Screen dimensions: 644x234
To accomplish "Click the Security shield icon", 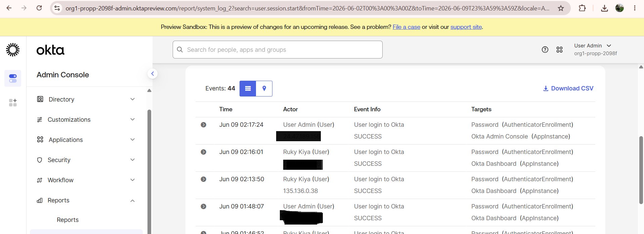I will [x=40, y=160].
